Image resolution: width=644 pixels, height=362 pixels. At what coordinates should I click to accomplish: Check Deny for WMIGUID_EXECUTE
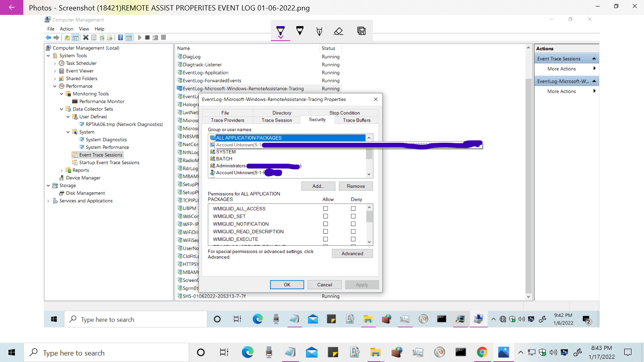(x=353, y=239)
